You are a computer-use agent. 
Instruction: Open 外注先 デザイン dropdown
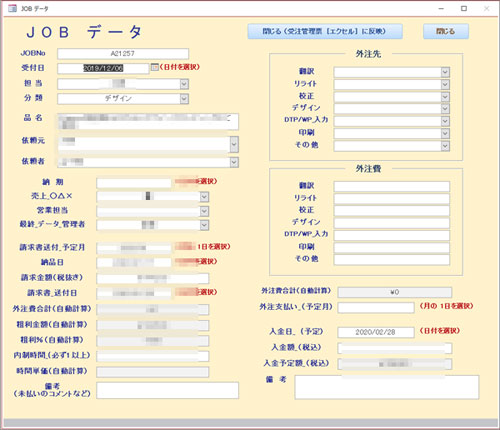[x=445, y=109]
